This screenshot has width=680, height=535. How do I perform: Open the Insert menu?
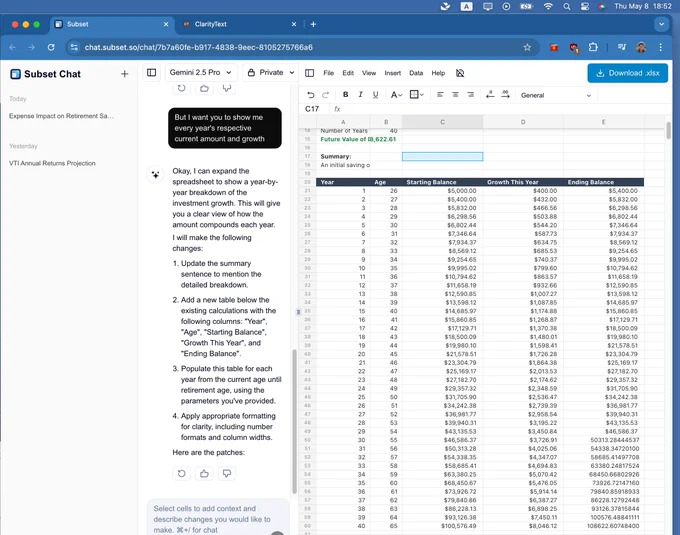(392, 73)
